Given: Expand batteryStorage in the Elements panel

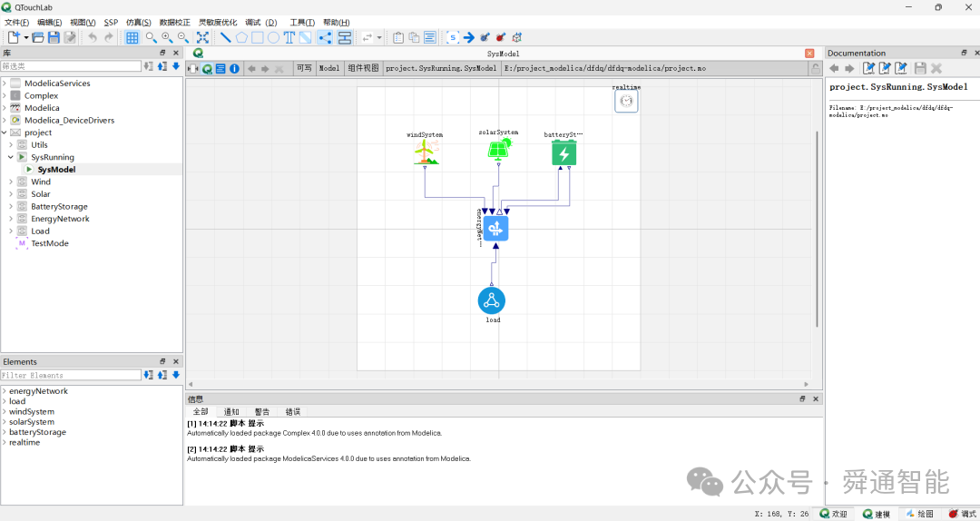Looking at the screenshot, I should pos(5,432).
